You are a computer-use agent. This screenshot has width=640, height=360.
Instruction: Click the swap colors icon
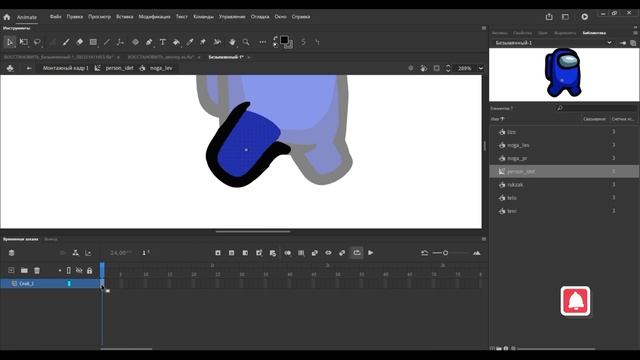pyautogui.click(x=275, y=38)
